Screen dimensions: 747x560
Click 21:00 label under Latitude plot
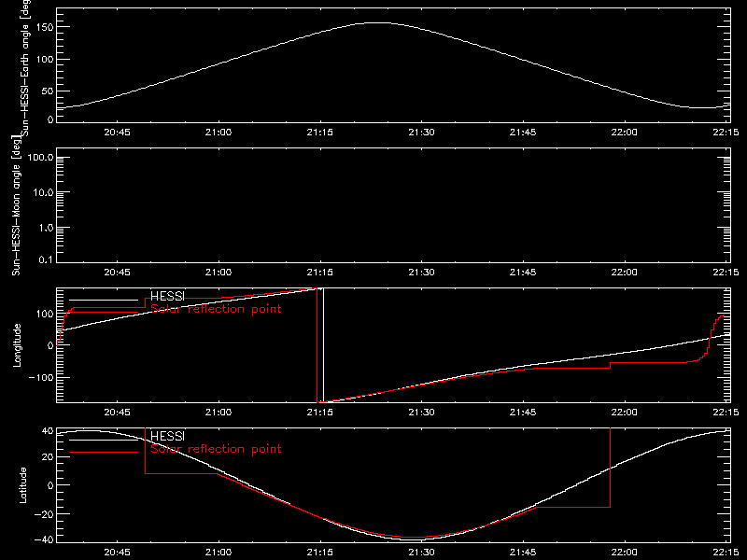point(218,553)
